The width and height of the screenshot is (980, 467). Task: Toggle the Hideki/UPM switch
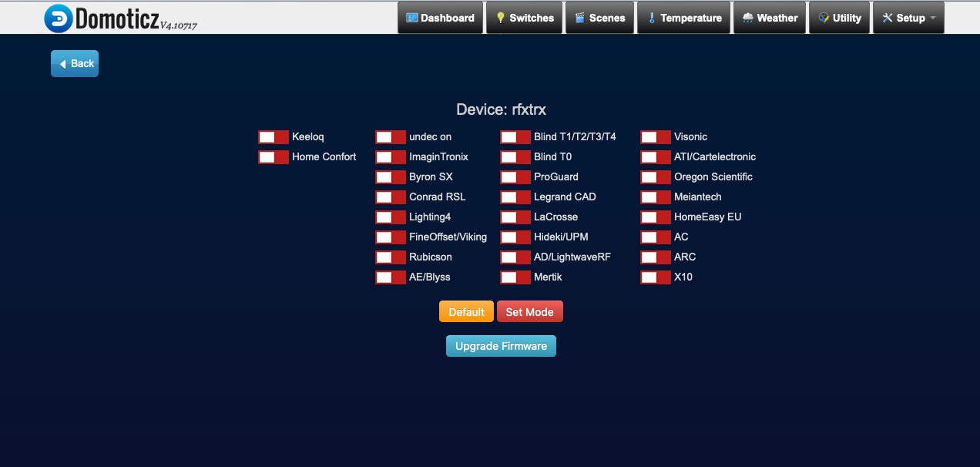[x=515, y=237]
